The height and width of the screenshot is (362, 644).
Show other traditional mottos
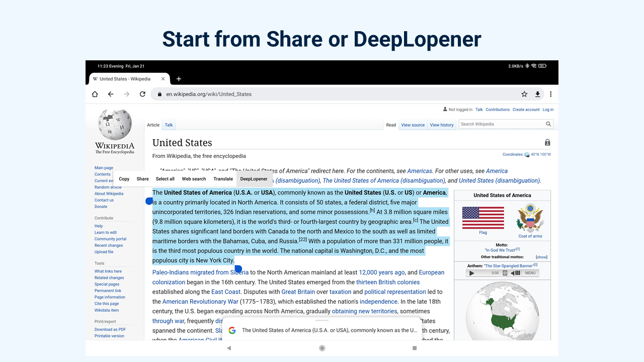click(x=541, y=257)
